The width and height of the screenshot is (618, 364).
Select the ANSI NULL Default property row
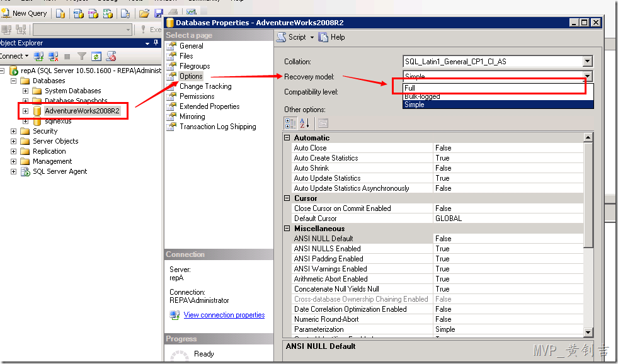(x=437, y=239)
